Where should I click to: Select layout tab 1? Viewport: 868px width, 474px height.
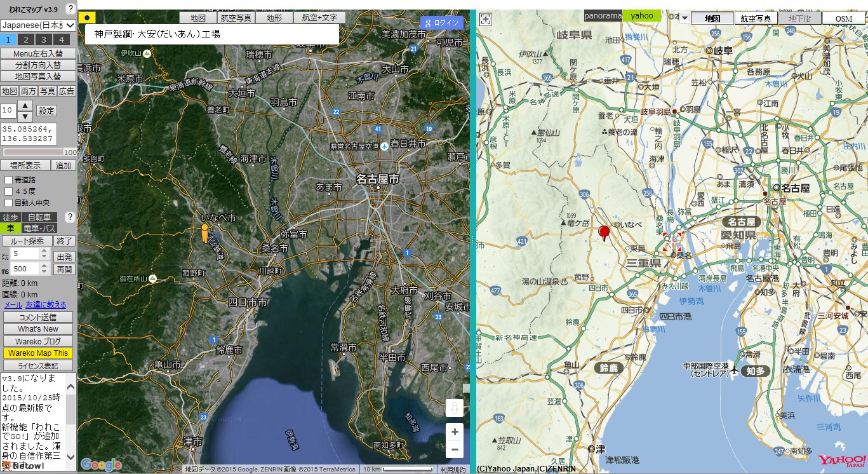(x=8, y=39)
